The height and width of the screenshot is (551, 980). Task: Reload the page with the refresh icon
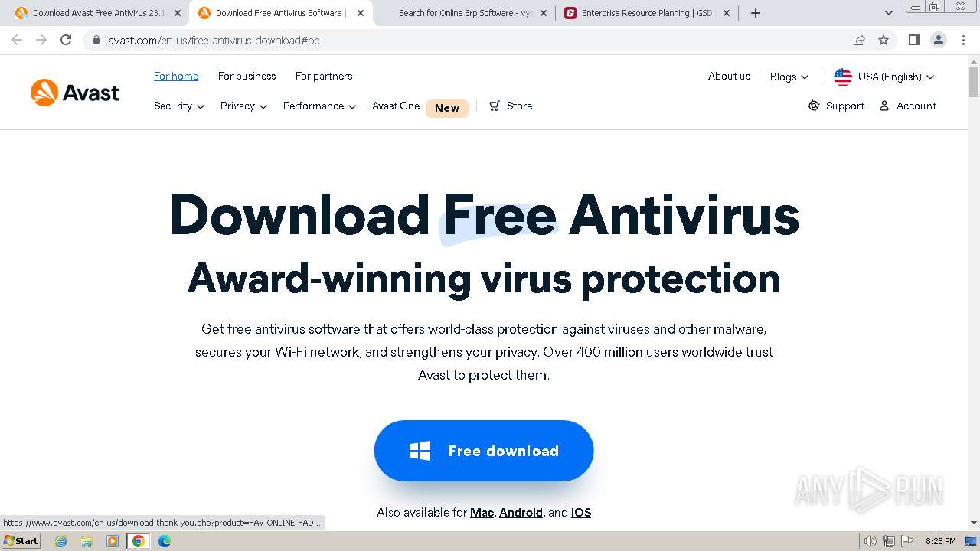[66, 40]
